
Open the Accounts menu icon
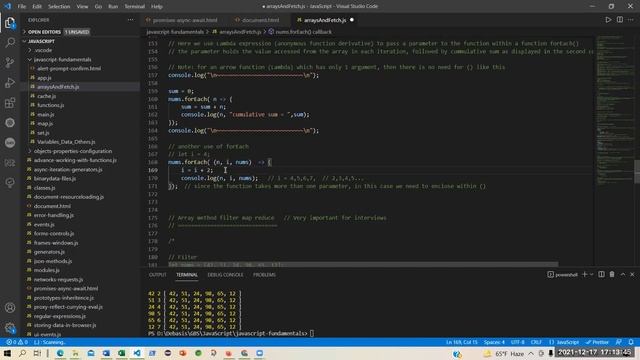click(10, 307)
